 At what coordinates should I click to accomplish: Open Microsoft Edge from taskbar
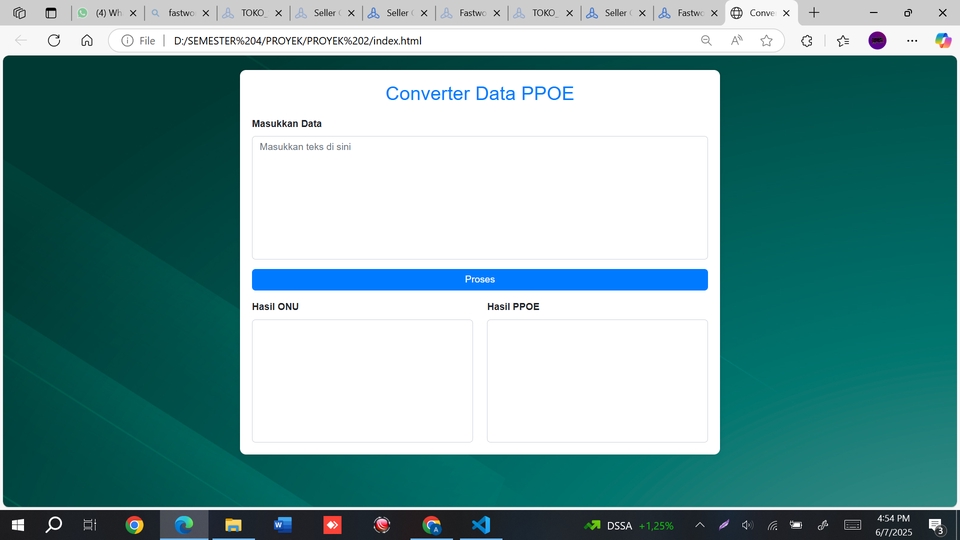coord(184,525)
